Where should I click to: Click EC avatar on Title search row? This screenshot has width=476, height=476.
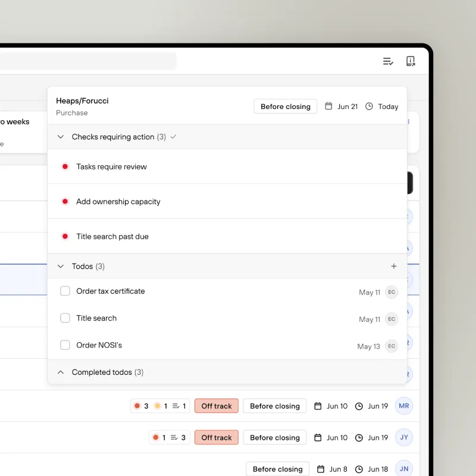pyautogui.click(x=392, y=319)
